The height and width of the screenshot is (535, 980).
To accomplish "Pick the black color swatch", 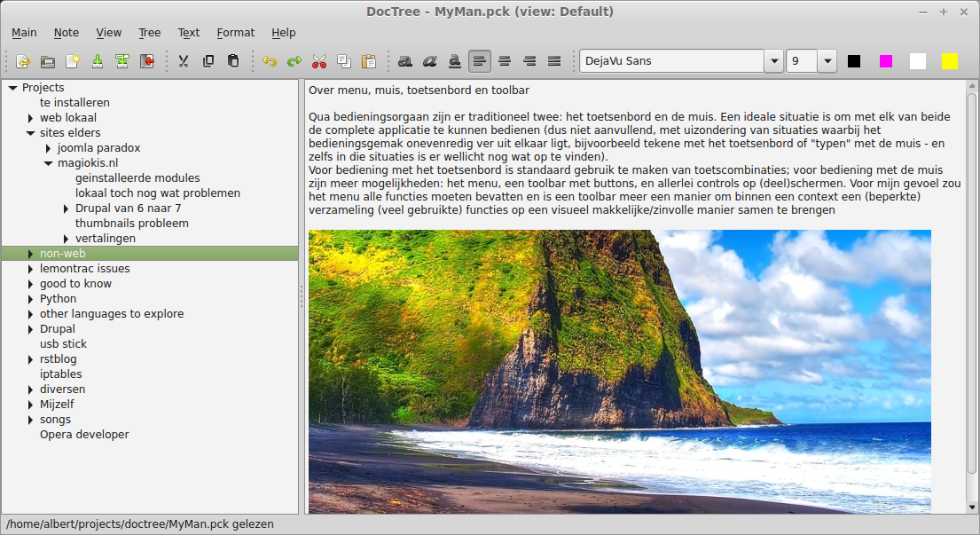I will click(854, 61).
